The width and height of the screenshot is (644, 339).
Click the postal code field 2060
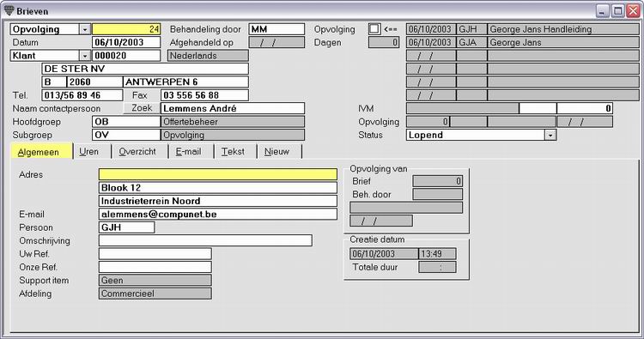pos(94,82)
